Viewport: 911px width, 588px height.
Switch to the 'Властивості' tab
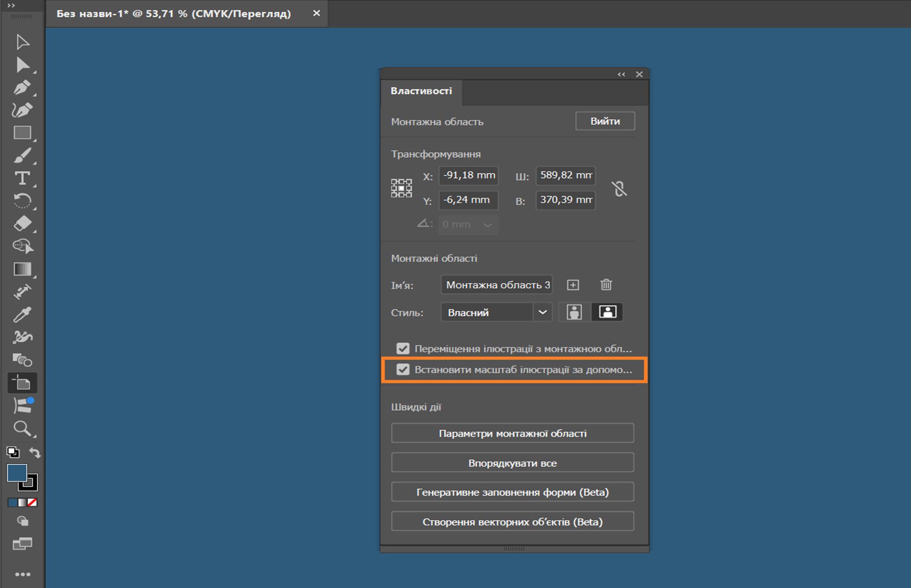(421, 92)
